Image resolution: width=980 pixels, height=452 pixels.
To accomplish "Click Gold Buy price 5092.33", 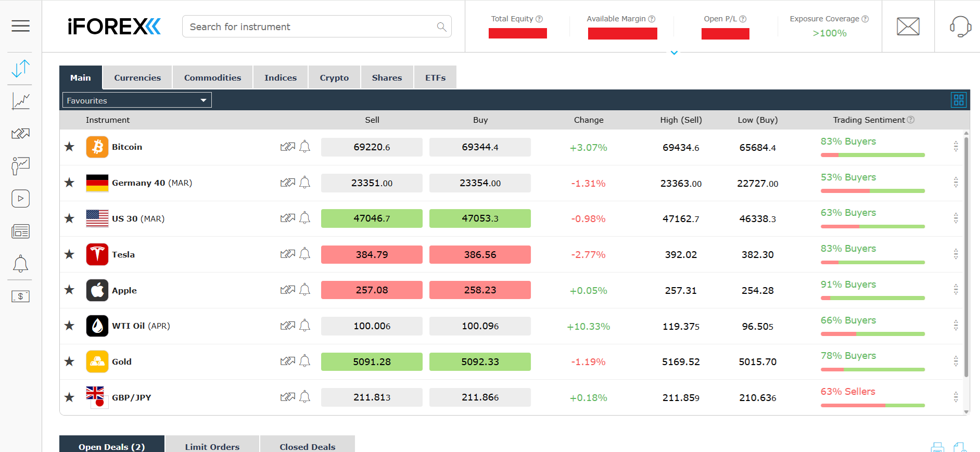I will click(x=480, y=361).
